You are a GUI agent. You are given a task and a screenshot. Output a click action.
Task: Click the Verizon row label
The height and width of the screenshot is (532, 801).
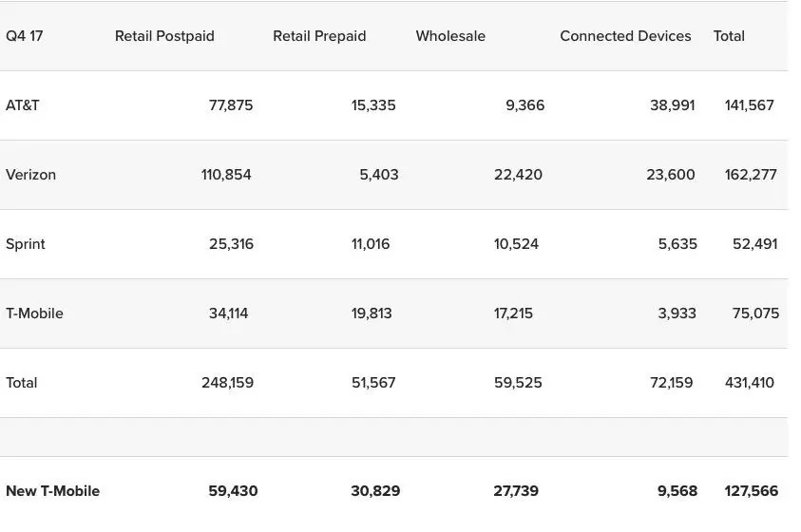(30, 175)
